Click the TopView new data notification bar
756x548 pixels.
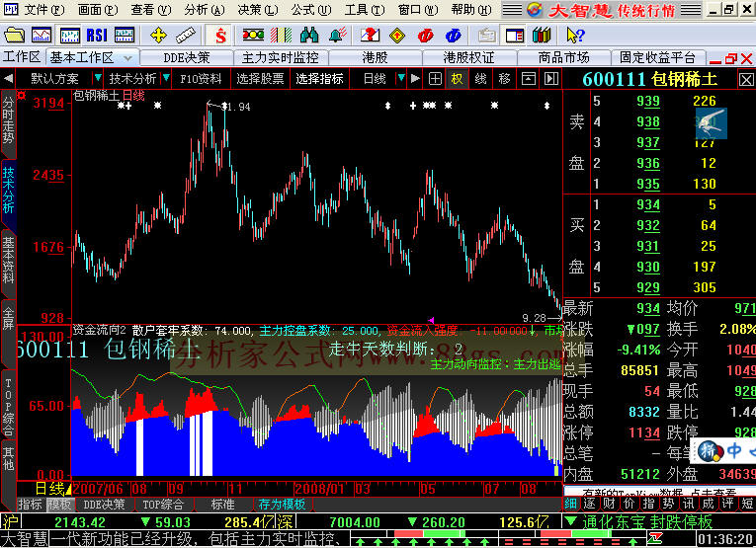659,492
